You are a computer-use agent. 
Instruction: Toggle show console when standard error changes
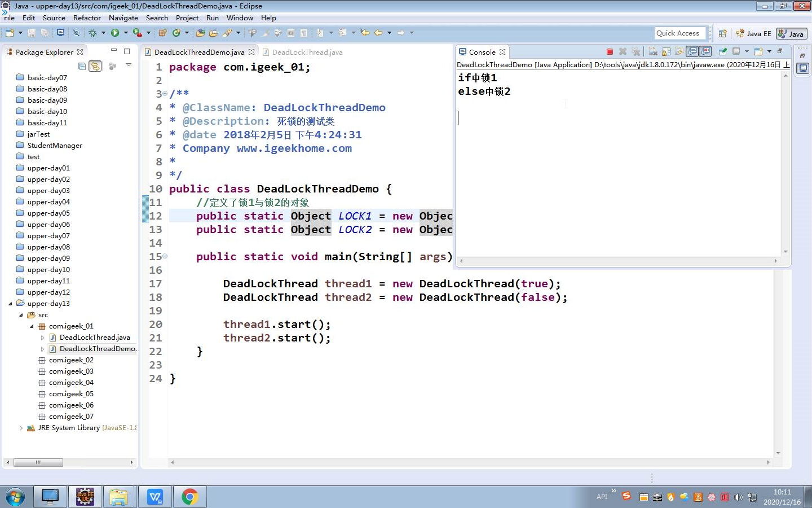click(x=705, y=51)
